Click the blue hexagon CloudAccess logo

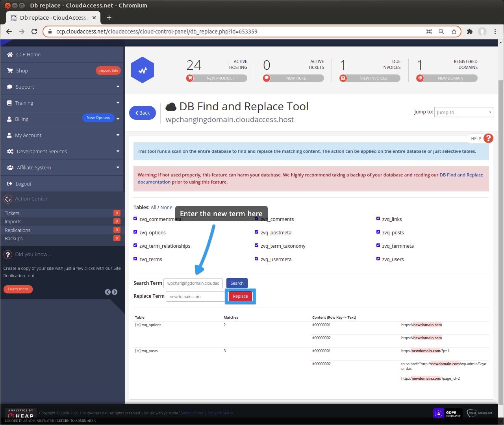pos(142,70)
